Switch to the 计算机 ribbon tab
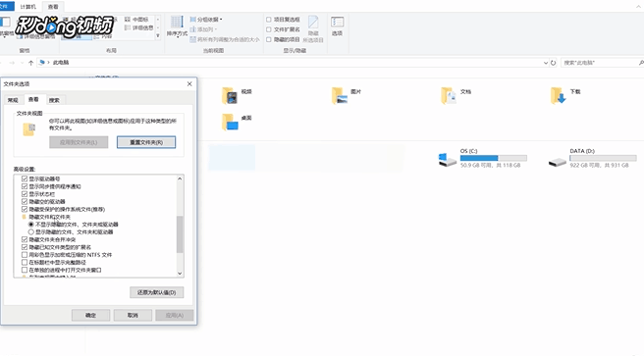Image resolution: width=644 pixels, height=356 pixels. [x=27, y=7]
